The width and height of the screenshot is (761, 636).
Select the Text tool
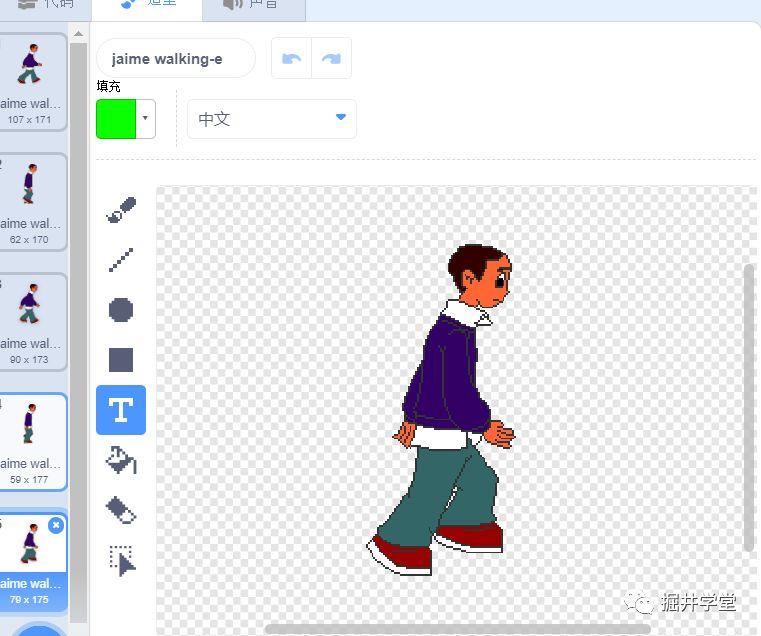point(121,410)
